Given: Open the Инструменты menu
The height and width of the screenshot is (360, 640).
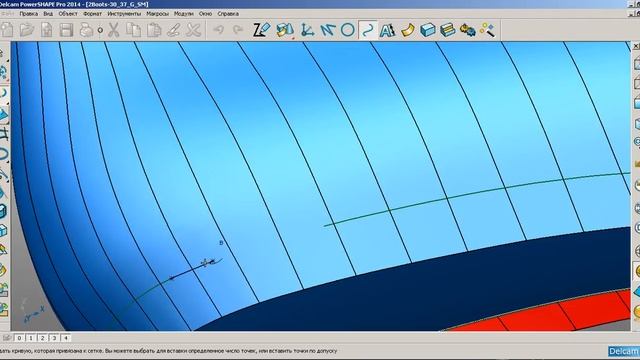Looking at the screenshot, I should point(124,13).
